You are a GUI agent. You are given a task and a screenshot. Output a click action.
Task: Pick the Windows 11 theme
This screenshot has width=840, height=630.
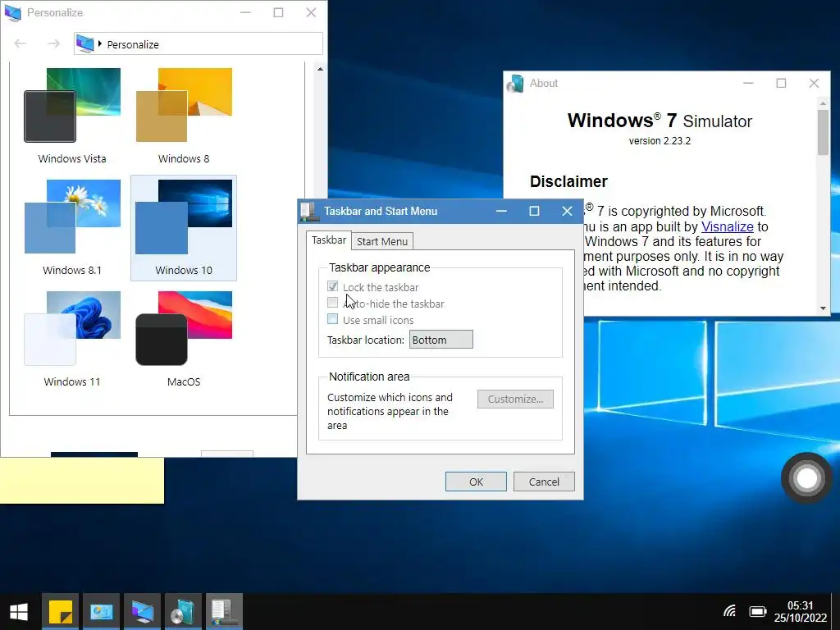pyautogui.click(x=72, y=340)
